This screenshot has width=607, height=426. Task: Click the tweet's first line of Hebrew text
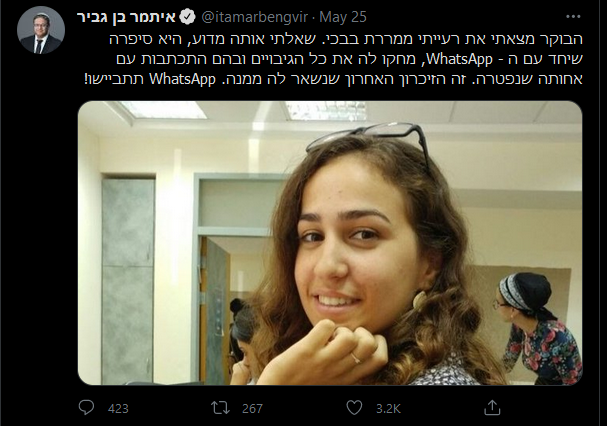click(x=346, y=39)
